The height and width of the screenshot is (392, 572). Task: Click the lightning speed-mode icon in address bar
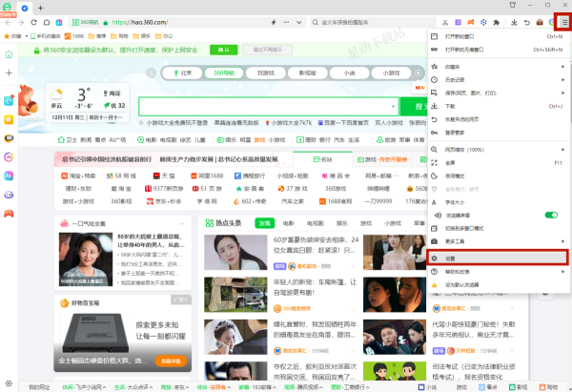tap(274, 22)
